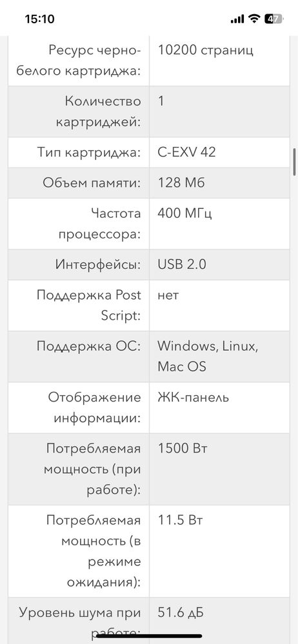The width and height of the screenshot is (298, 644).
Task: Tap the 128 Мб memory value
Action: [181, 183]
